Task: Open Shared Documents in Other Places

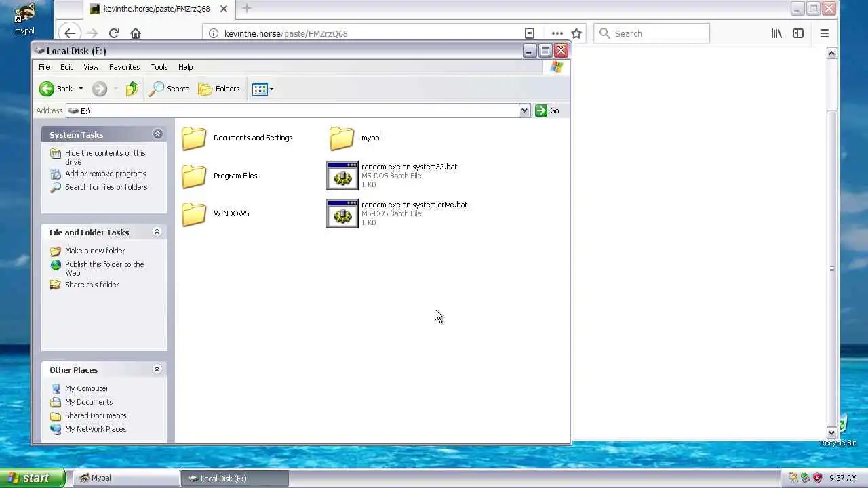Action: pyautogui.click(x=96, y=415)
